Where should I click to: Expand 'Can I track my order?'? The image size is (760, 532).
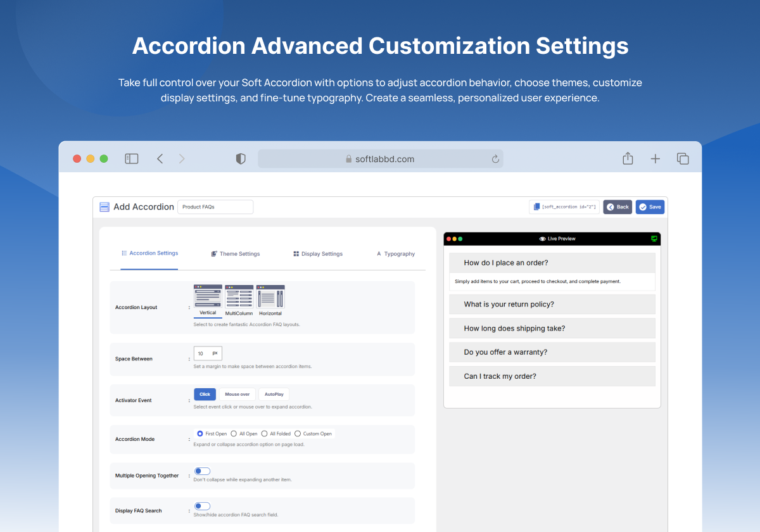pyautogui.click(x=552, y=376)
